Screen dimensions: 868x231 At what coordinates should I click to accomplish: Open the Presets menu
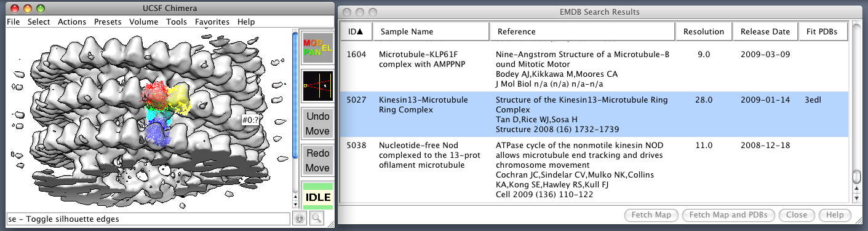[x=108, y=22]
